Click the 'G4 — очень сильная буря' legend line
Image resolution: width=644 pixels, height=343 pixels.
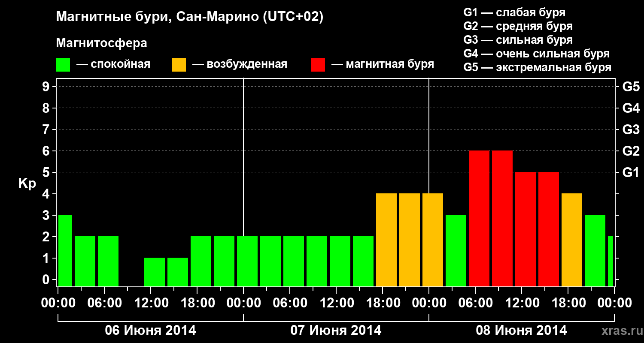[x=537, y=54]
